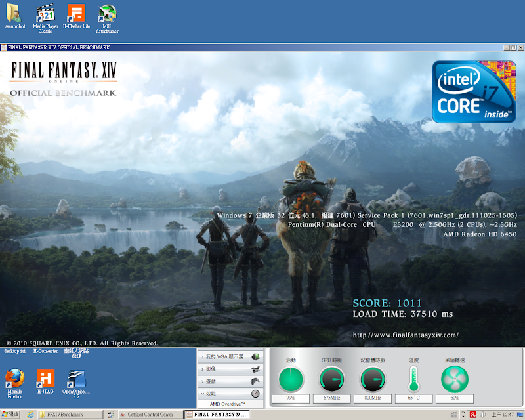
Task: Click the 99% activity value field
Action: point(291,398)
